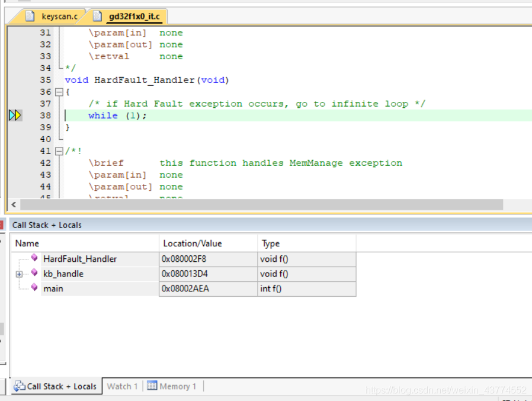The image size is (532, 401).
Task: Click the magenta diamond icon beside HardFault_Handler
Action: click(34, 258)
